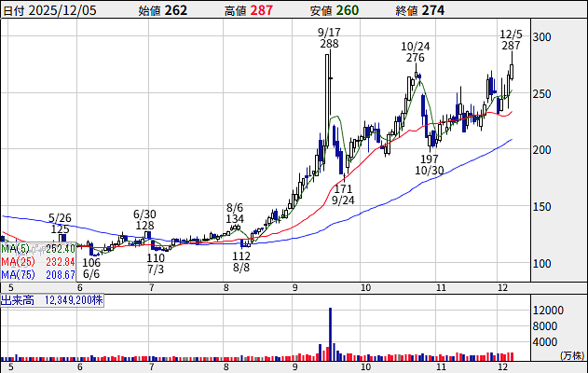Viewport: 588px width, 373px height.
Task: Click the 6/30 128 high annotation
Action: pos(144,219)
